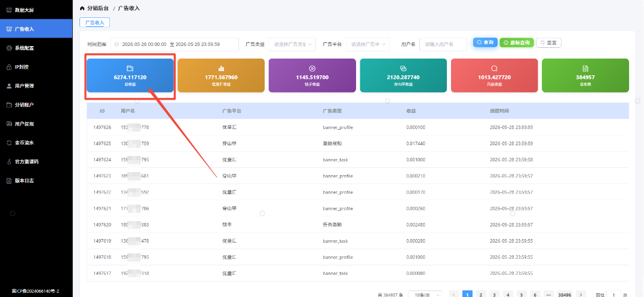The height and width of the screenshot is (297, 644).
Task: Click the green 游标查询 button
Action: 517,42
